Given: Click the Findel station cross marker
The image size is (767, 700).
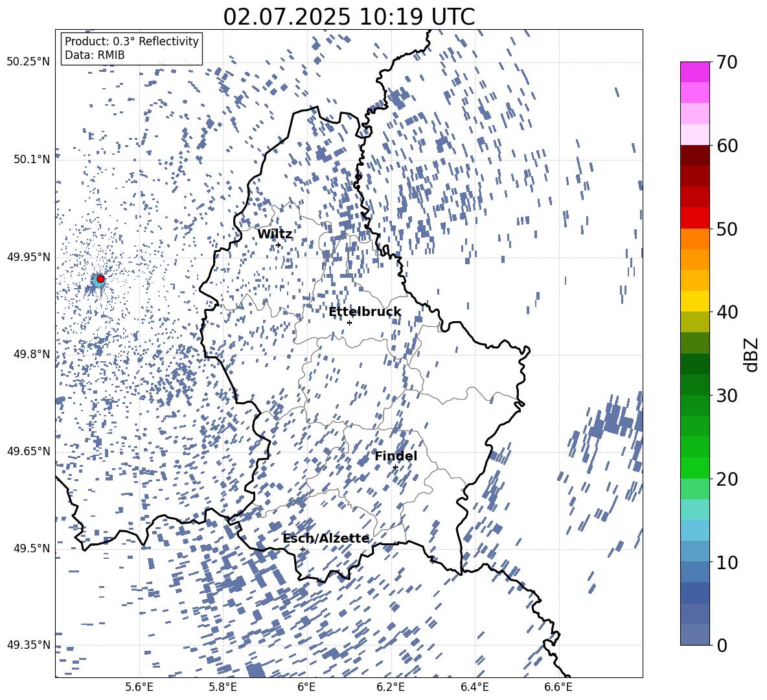Looking at the screenshot, I should [395, 468].
